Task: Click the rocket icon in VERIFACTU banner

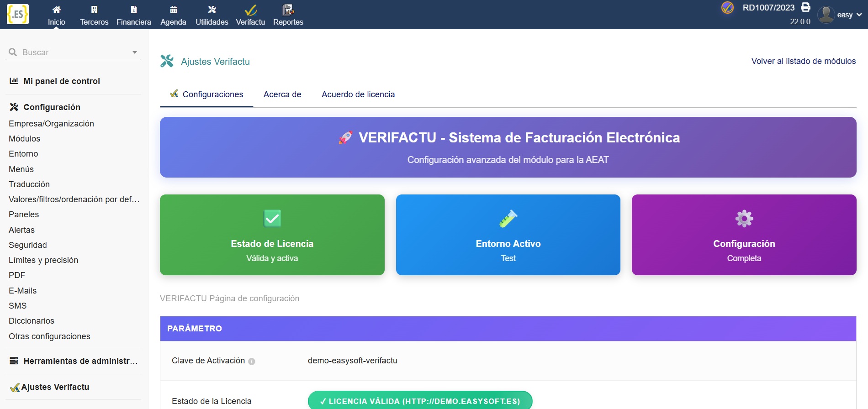Action: point(345,137)
